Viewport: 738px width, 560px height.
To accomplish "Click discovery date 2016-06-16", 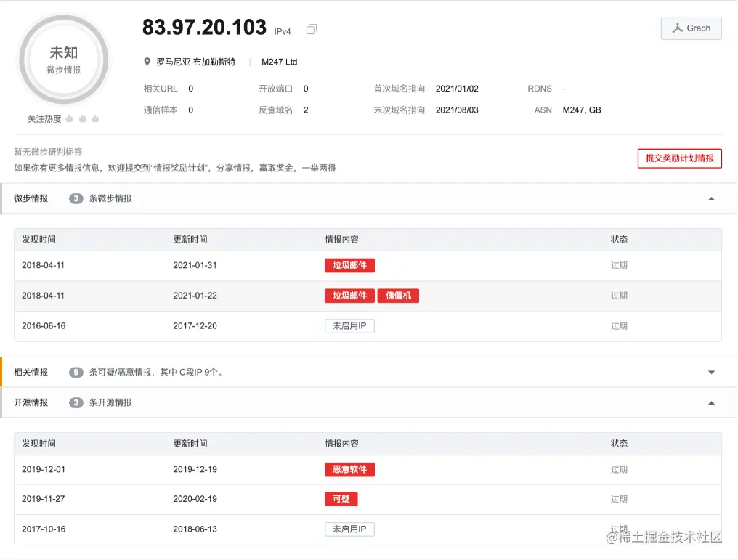I will click(x=44, y=325).
